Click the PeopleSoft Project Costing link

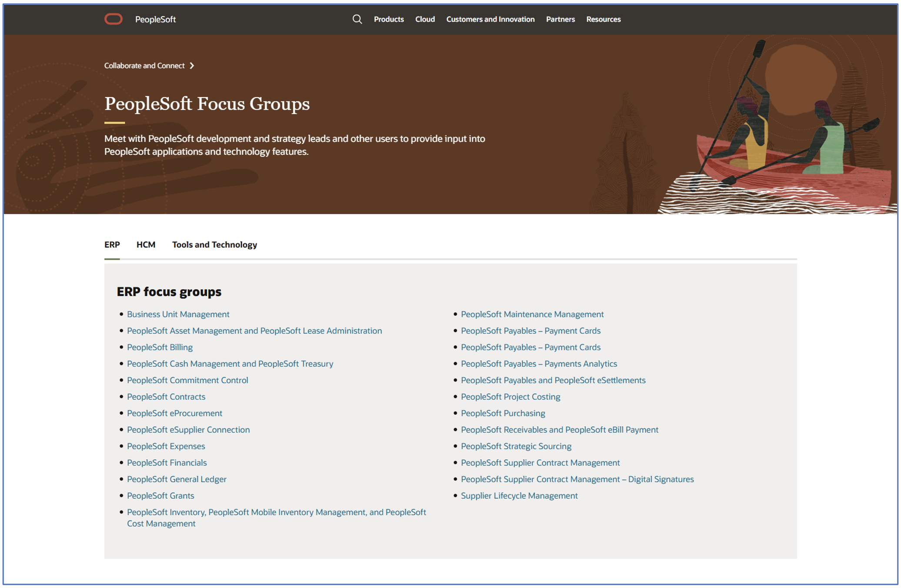[511, 396]
